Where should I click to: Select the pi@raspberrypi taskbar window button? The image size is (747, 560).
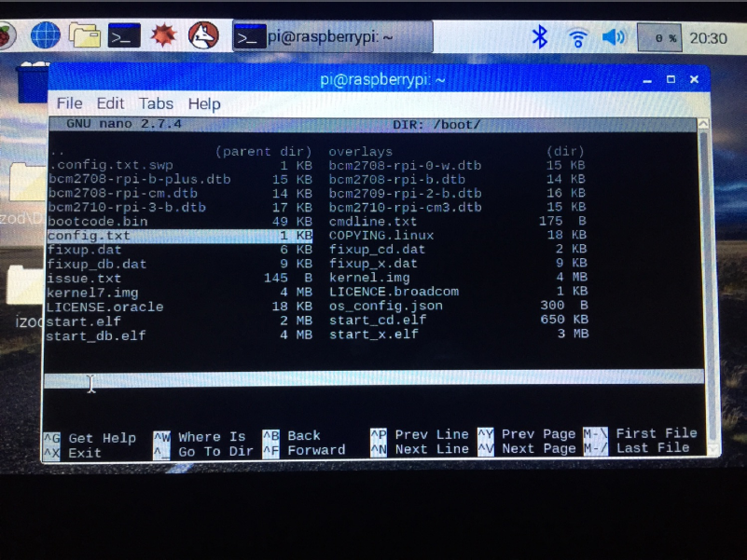click(333, 36)
